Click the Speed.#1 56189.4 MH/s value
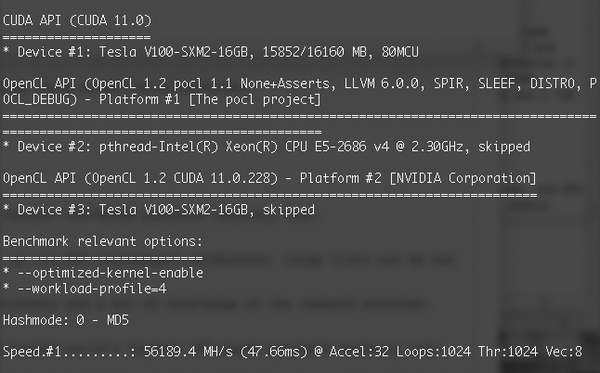600x373 pixels. tap(188, 352)
